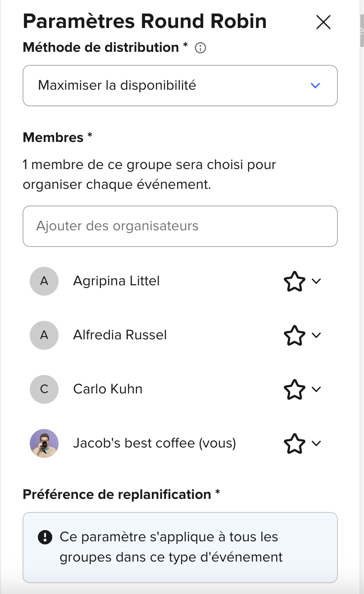This screenshot has width=364, height=594.
Task: Mark Carlo Kuhn with the star
Action: [x=295, y=389]
